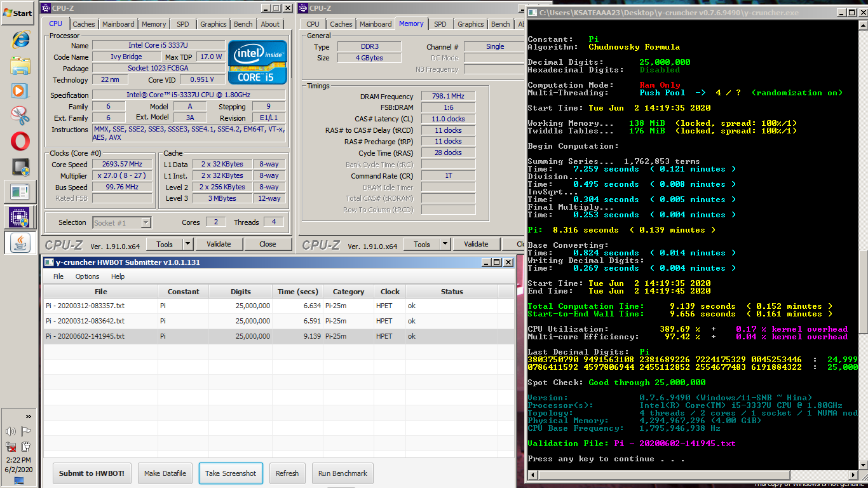The height and width of the screenshot is (488, 868).
Task: Open the Socket #1 selection dropdown
Action: 121,222
